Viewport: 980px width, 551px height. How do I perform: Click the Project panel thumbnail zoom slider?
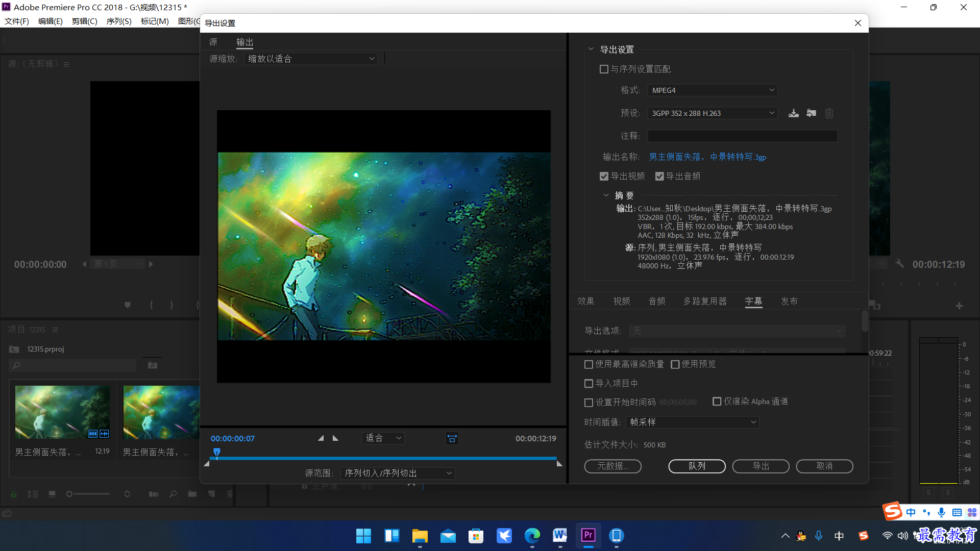tap(88, 494)
